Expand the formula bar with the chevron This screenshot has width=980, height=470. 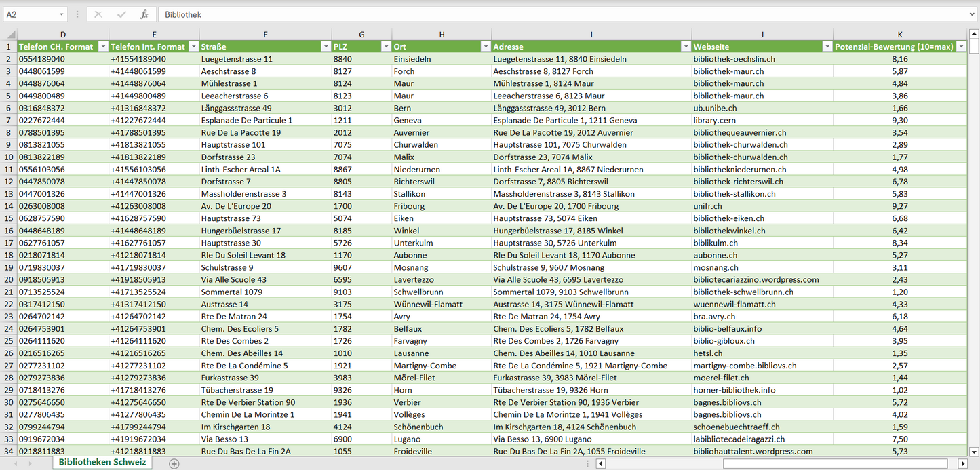click(973, 14)
